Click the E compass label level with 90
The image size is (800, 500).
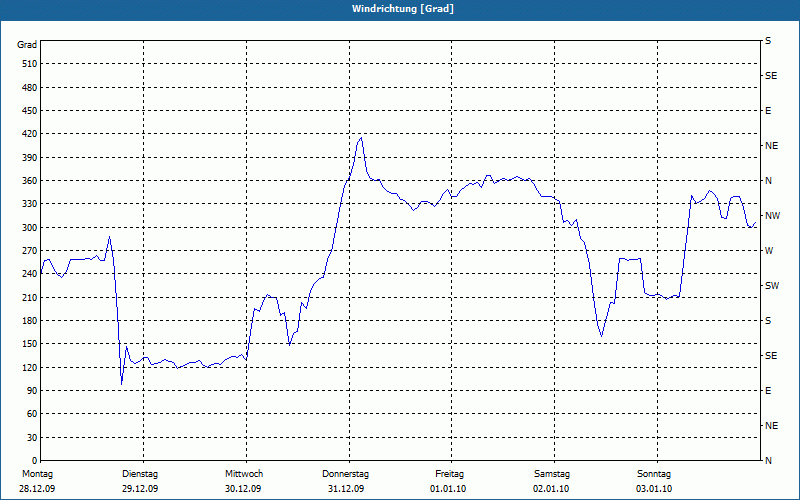coord(768,391)
